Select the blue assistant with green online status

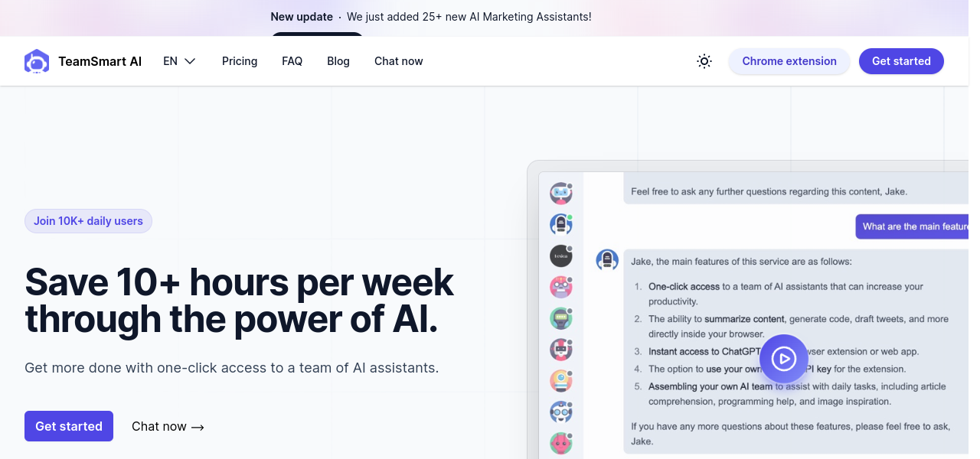coord(561,224)
